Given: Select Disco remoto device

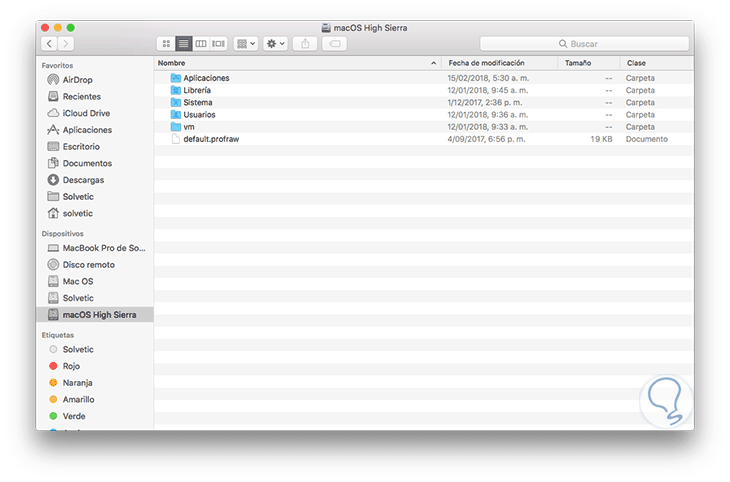Looking at the screenshot, I should coord(95,265).
